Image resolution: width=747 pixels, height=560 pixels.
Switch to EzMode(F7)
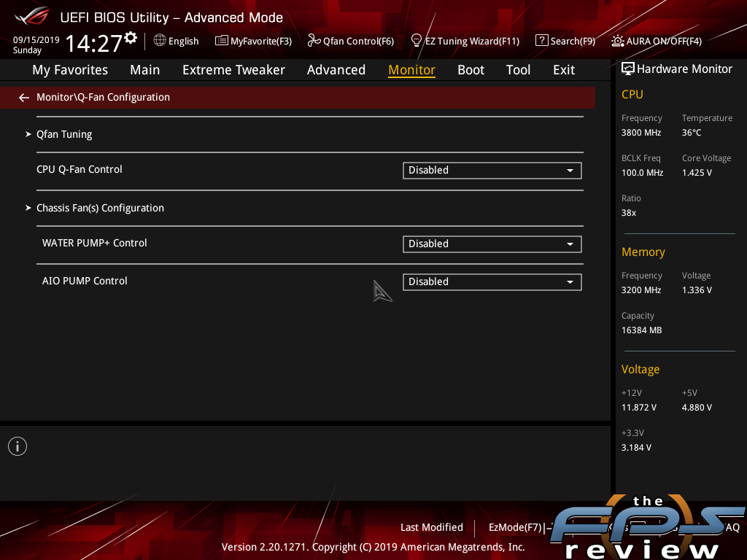click(519, 527)
